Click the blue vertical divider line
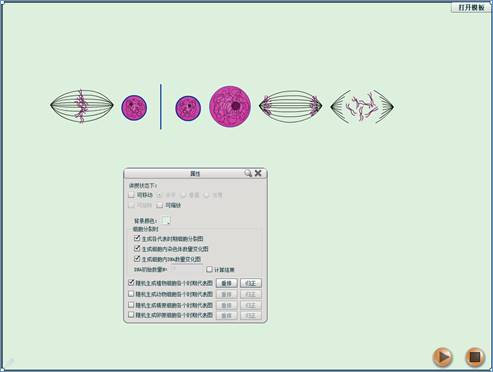This screenshot has width=493, height=372. [161, 106]
